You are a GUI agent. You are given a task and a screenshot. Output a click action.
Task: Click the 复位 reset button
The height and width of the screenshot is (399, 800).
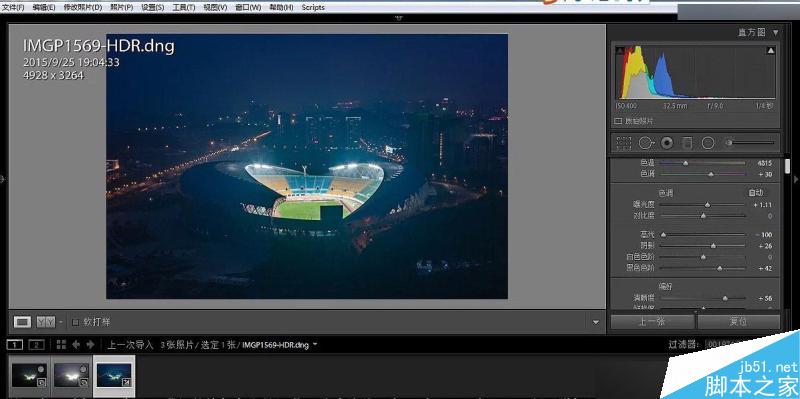point(739,322)
